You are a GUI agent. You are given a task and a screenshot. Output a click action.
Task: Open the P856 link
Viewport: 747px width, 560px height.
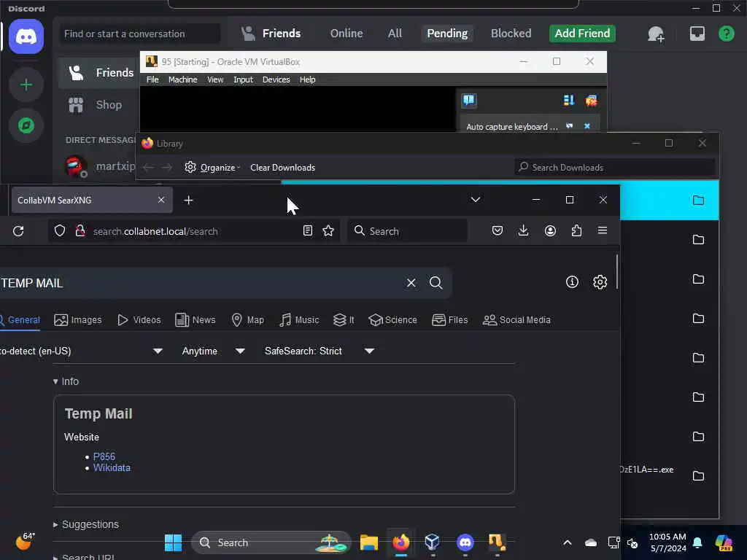104,456
